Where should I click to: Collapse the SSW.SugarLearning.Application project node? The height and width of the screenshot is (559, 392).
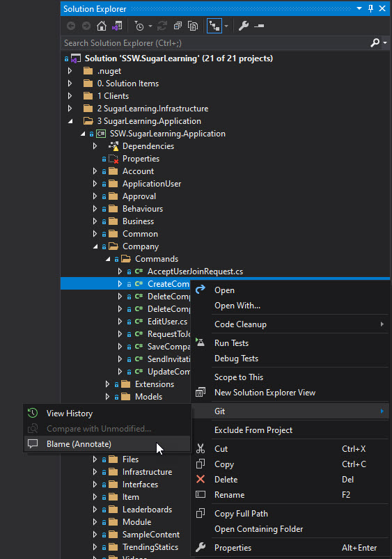(83, 134)
